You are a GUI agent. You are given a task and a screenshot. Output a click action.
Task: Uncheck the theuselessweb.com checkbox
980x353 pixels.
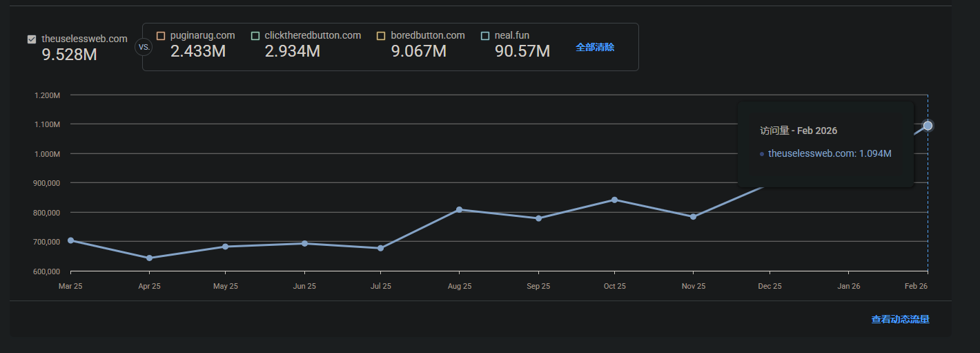[x=32, y=39]
